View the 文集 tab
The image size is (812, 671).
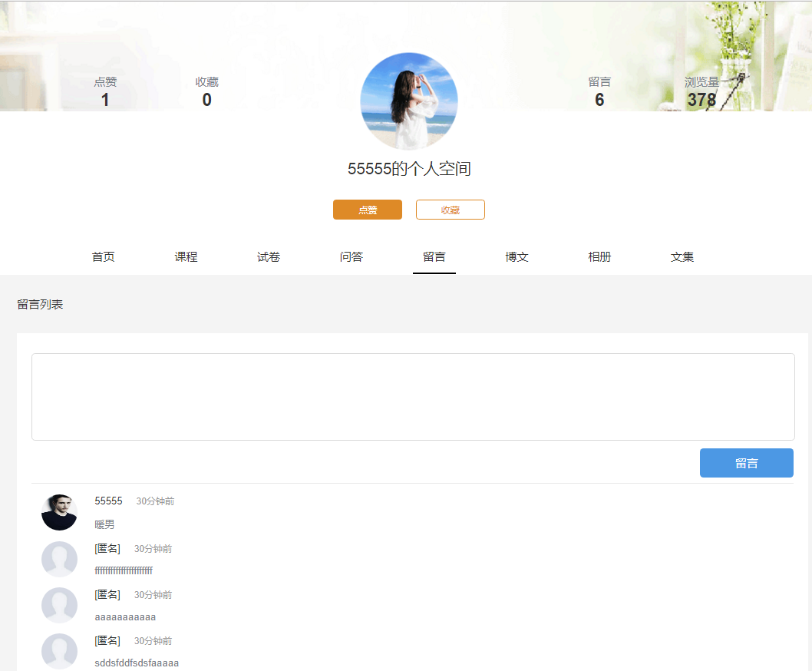click(x=682, y=257)
